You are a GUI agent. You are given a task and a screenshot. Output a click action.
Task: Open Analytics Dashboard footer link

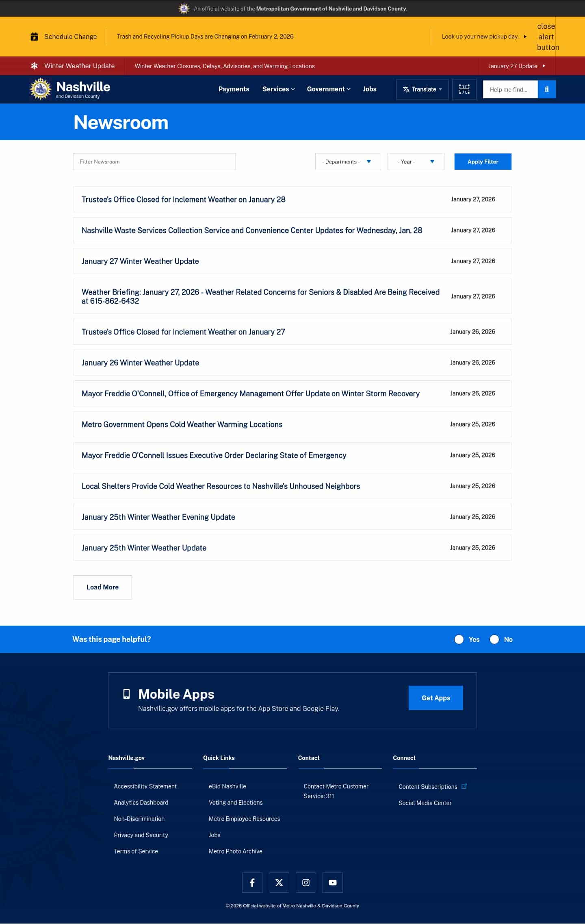tap(141, 803)
